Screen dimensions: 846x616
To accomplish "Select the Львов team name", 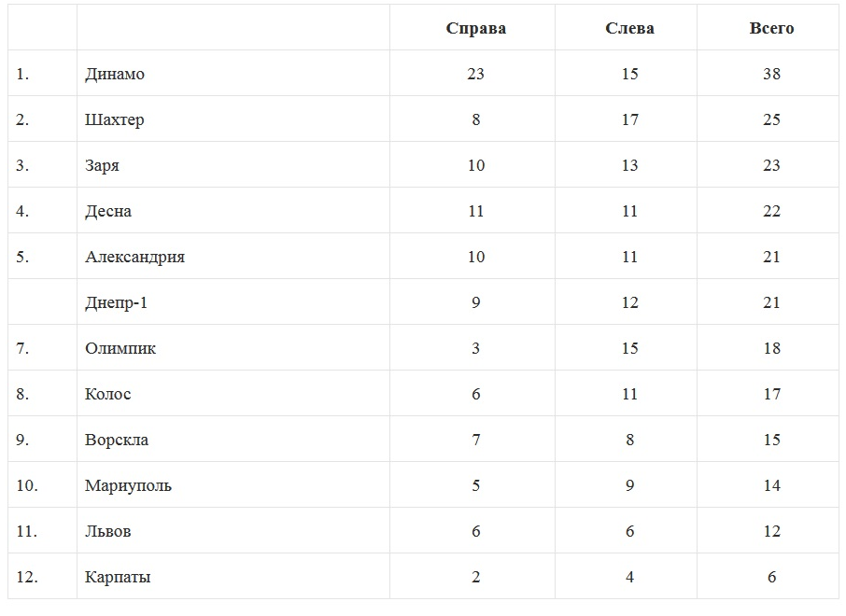I will pyautogui.click(x=107, y=531).
